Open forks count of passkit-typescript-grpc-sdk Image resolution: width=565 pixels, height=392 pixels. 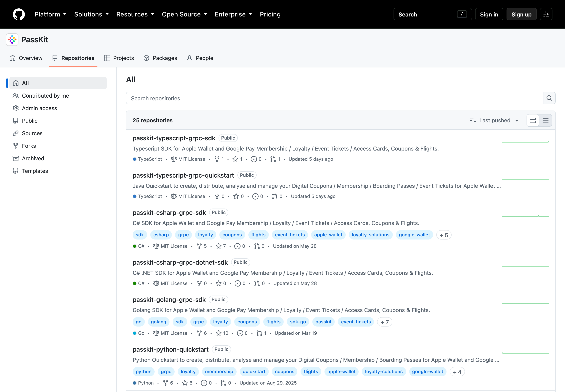pos(219,159)
